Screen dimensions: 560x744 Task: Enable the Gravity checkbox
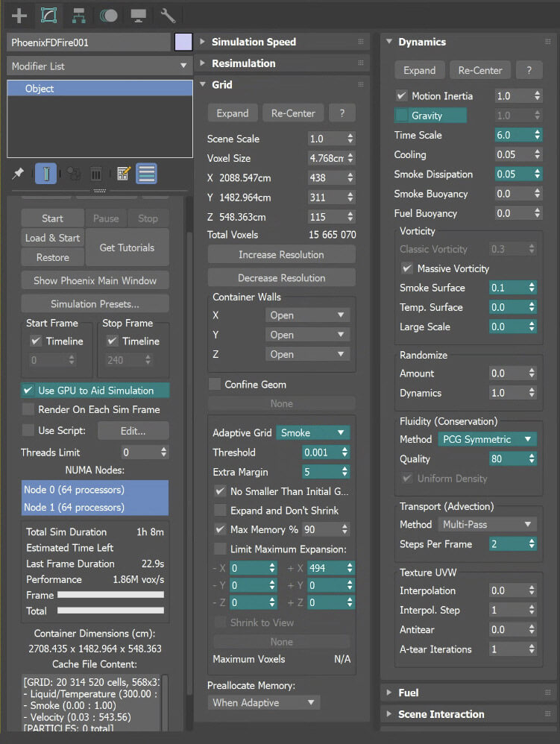click(x=401, y=116)
